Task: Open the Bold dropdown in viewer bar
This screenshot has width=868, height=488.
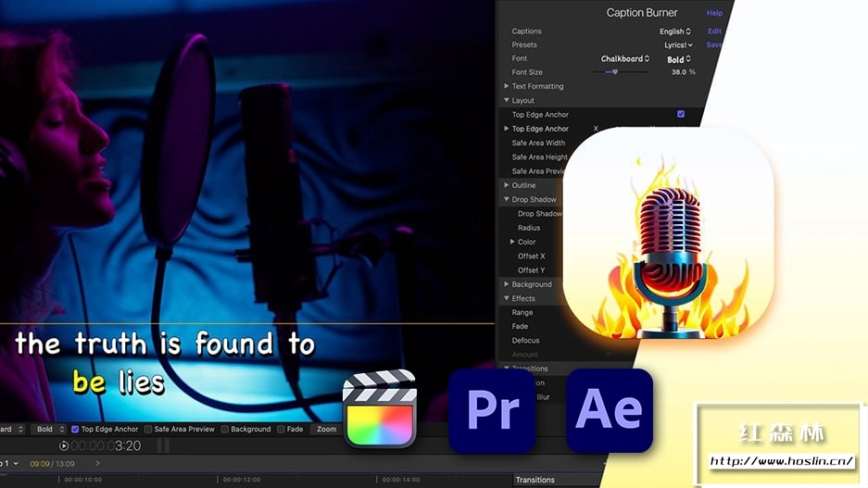Action: 49,430
